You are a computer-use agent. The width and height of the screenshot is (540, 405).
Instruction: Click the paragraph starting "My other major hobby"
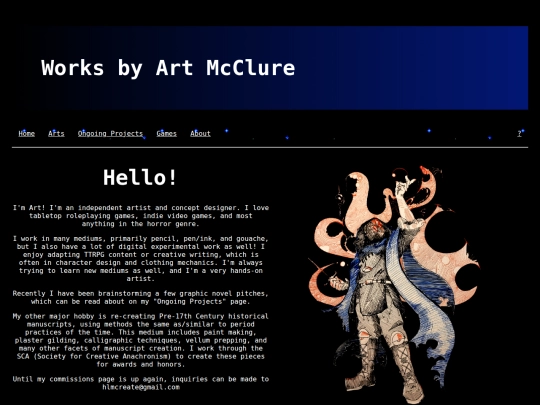coord(141,340)
